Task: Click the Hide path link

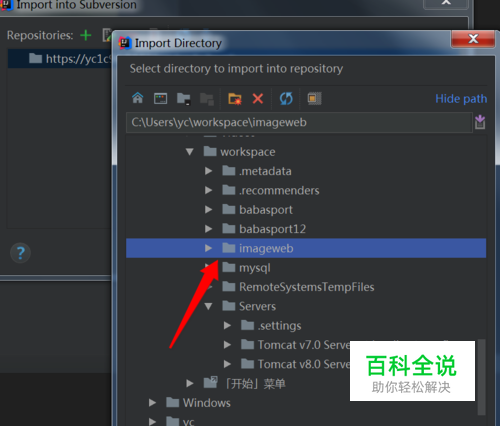Action: (461, 99)
